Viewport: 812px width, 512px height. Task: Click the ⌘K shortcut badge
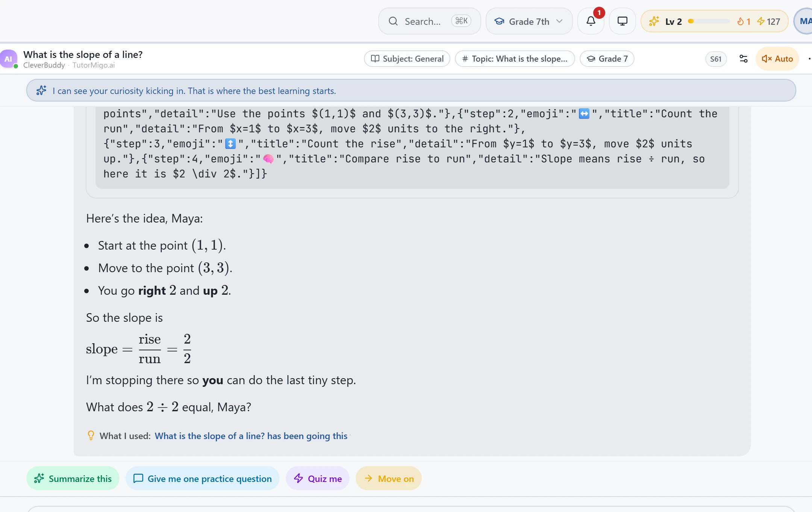pos(461,21)
